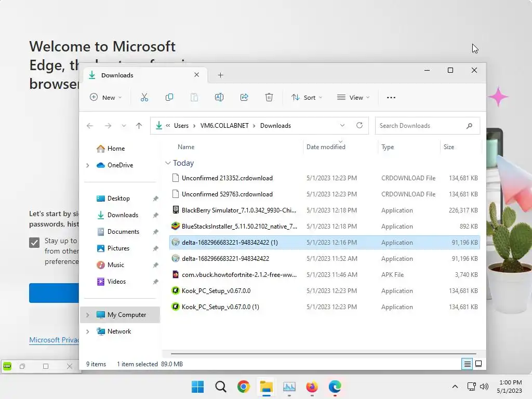Image resolution: width=532 pixels, height=399 pixels.
Task: Select Home in the navigation pane
Action: (116, 149)
